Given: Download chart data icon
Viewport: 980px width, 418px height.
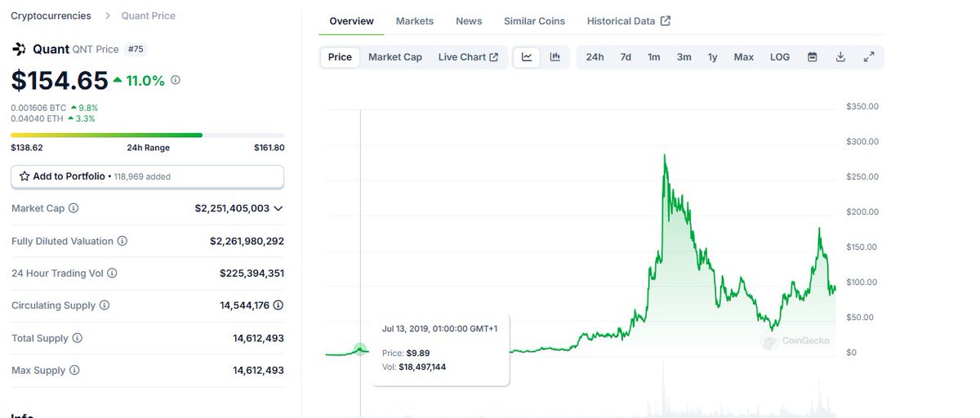Looking at the screenshot, I should pos(840,57).
